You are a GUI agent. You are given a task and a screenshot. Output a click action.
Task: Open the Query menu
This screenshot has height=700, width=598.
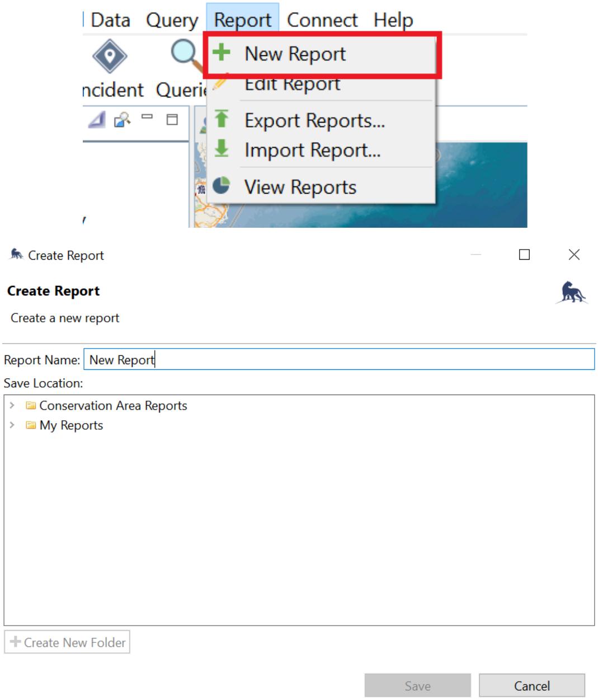coord(172,20)
